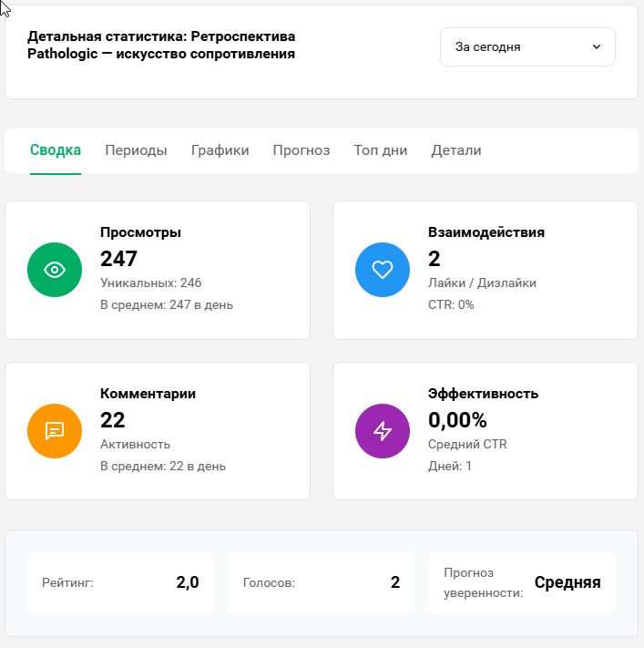Viewport: 644px width, 648px height.
Task: Click the Голосов count box
Action: tap(321, 582)
